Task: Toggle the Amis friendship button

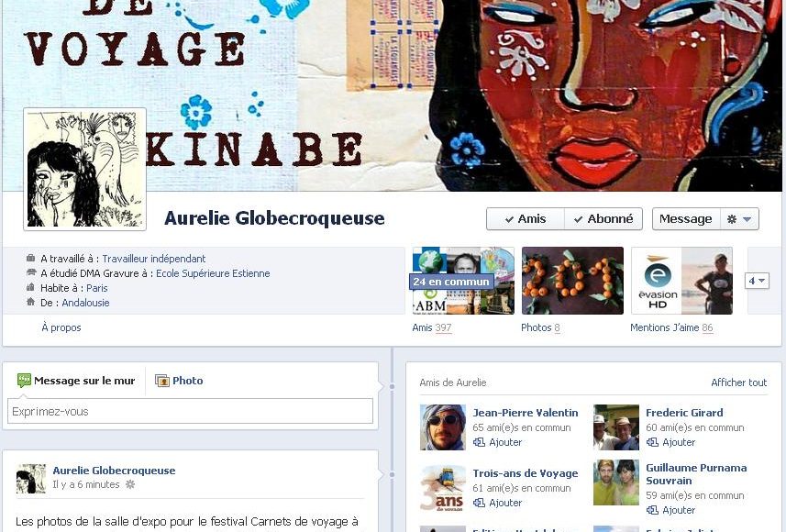Action: pos(526,219)
